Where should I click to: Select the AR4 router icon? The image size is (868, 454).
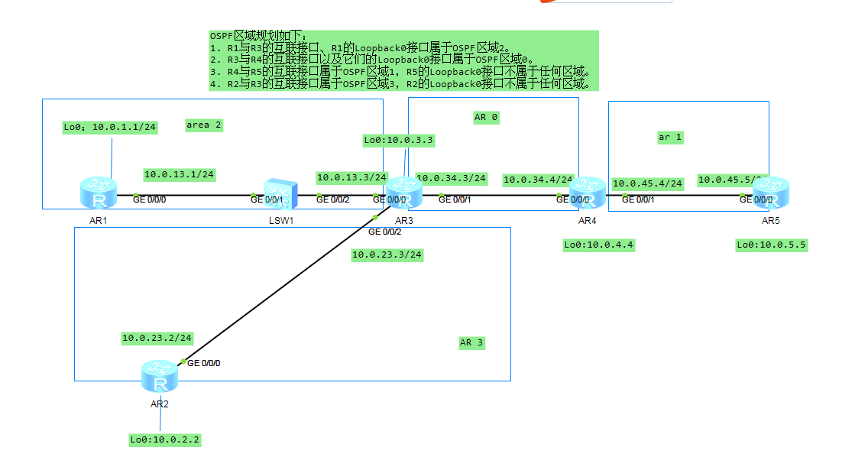pos(587,193)
